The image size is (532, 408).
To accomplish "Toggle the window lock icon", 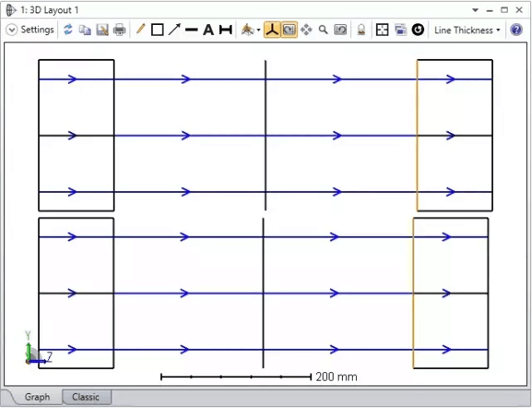I will tap(361, 30).
